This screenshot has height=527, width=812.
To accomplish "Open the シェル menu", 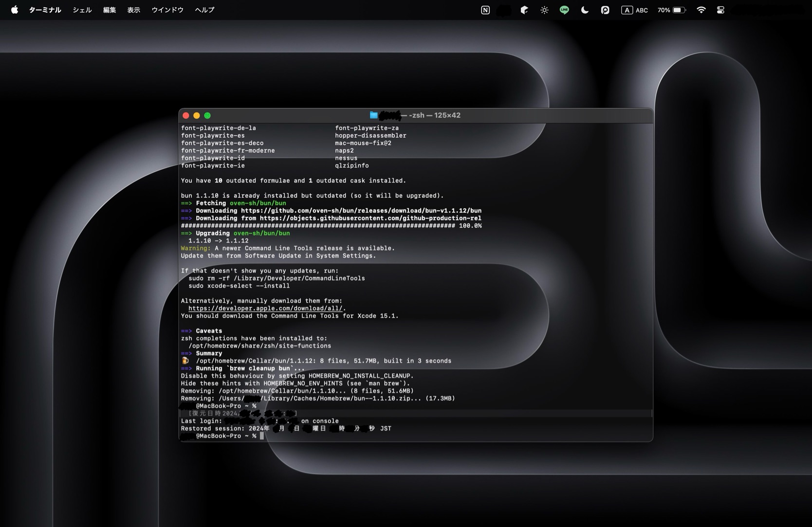I will click(x=82, y=10).
